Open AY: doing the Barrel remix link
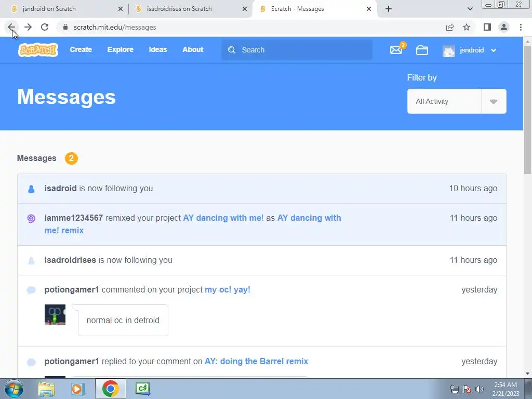Image resolution: width=532 pixels, height=399 pixels. click(256, 362)
